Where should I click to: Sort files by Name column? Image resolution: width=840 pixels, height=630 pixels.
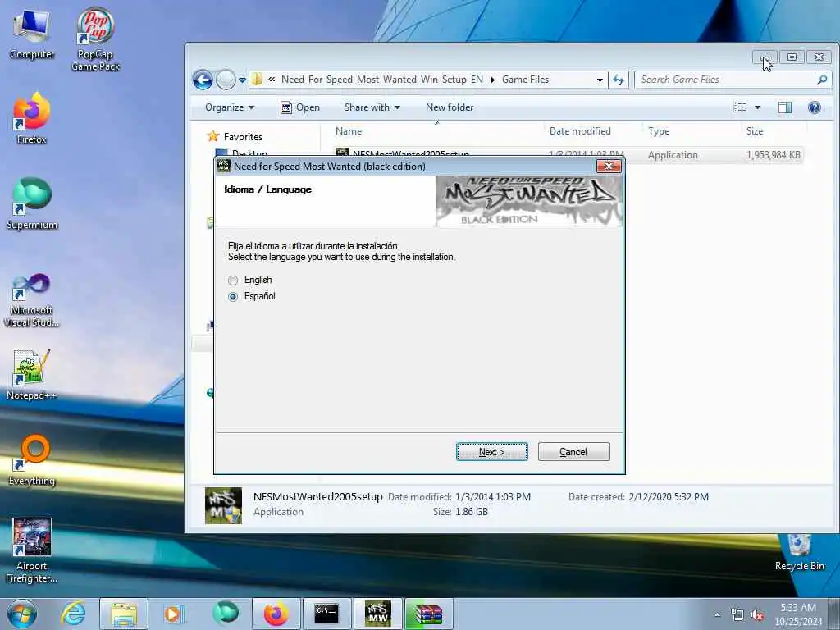click(436, 131)
